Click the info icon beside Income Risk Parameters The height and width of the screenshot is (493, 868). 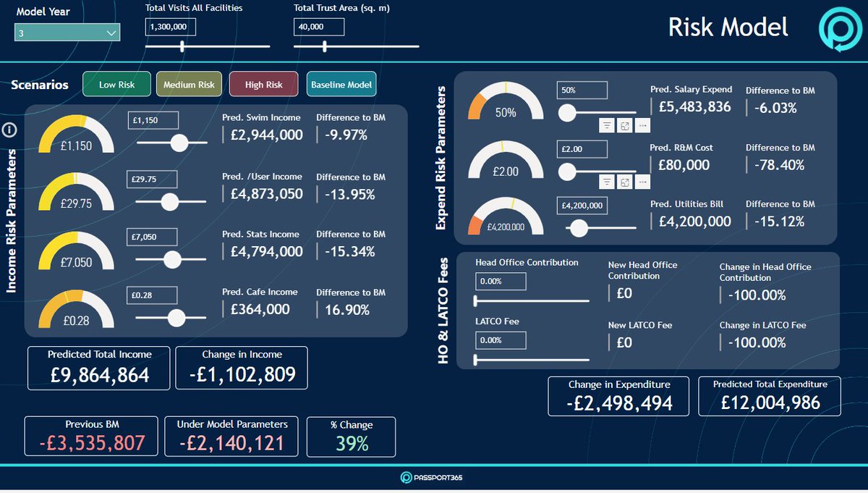click(9, 129)
